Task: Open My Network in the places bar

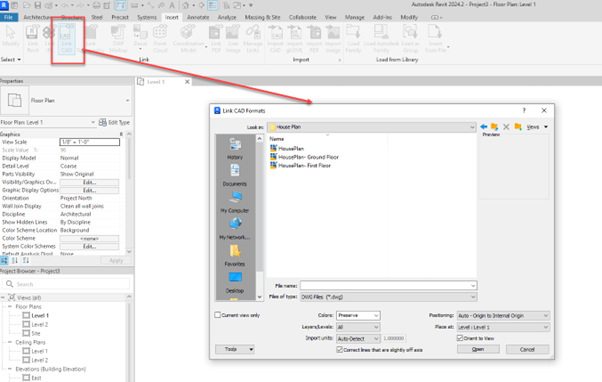Action: pyautogui.click(x=235, y=229)
